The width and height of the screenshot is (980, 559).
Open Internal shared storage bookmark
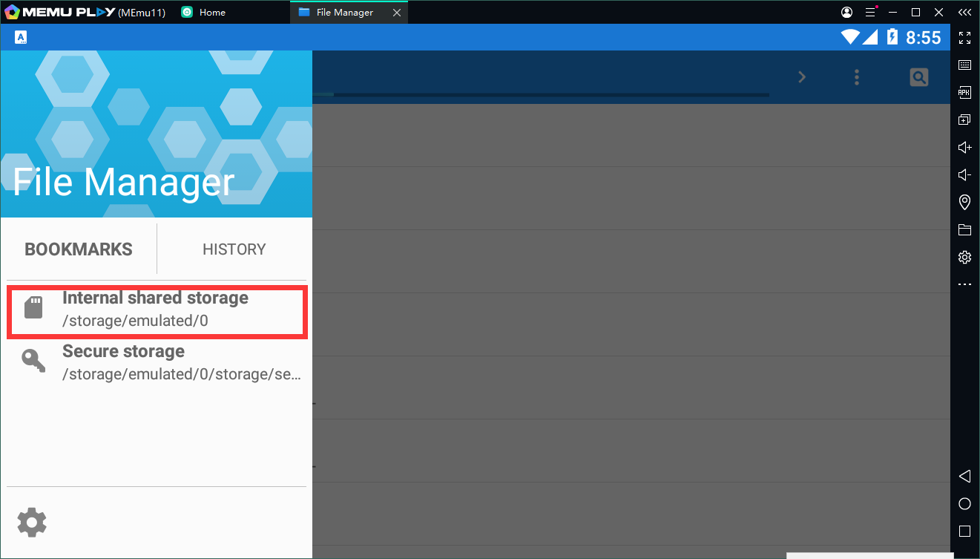coord(155,310)
